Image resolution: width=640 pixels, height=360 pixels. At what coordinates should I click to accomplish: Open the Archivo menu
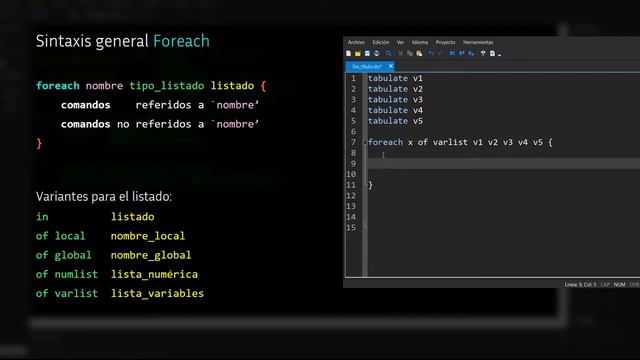click(x=356, y=42)
